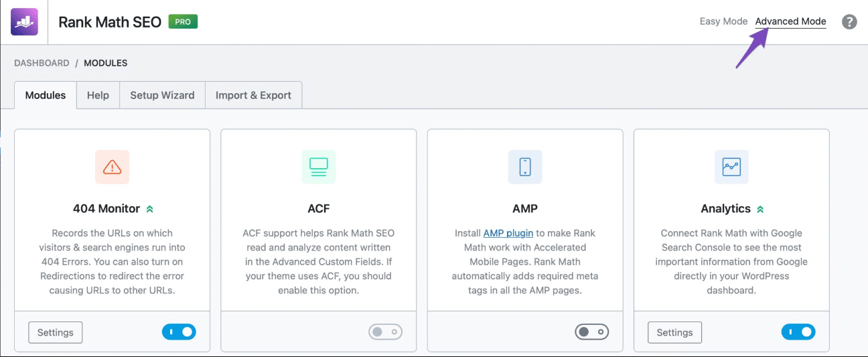This screenshot has width=868, height=357.
Task: Select Advanced Mode
Action: 790,21
